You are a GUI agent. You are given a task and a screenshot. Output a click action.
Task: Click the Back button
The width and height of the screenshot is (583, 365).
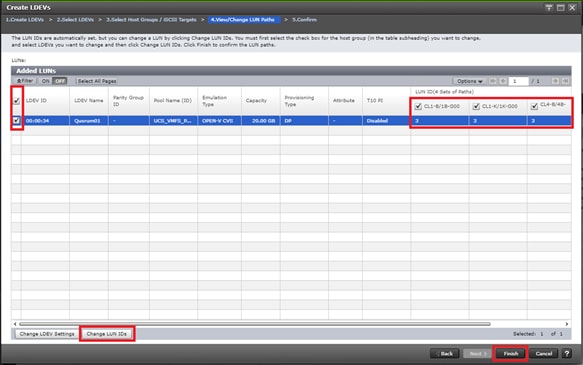(x=444, y=353)
